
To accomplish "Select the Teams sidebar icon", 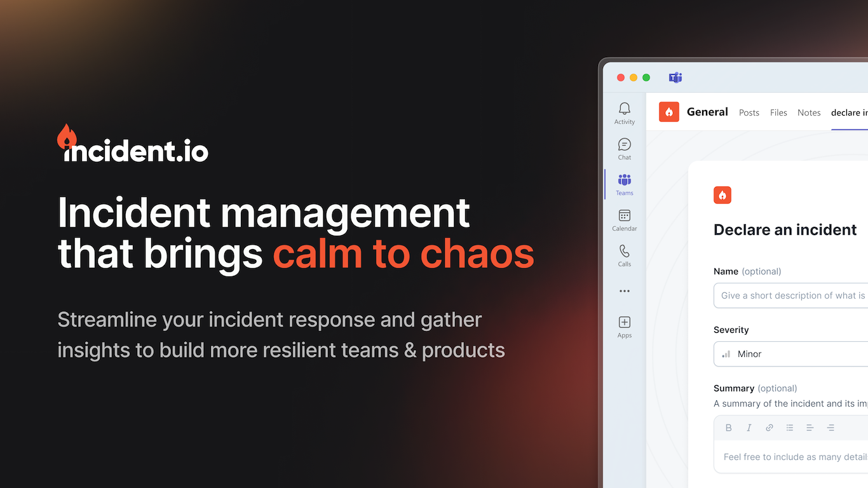I will click(625, 184).
